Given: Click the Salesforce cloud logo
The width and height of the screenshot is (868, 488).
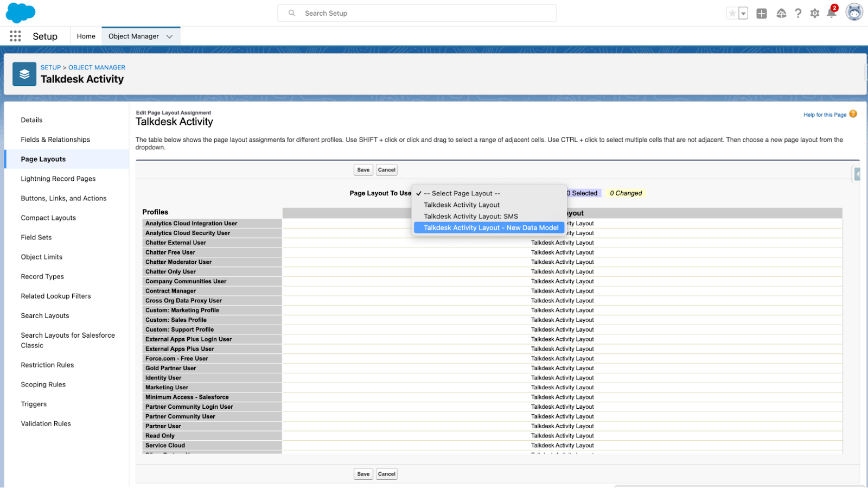Looking at the screenshot, I should point(21,12).
